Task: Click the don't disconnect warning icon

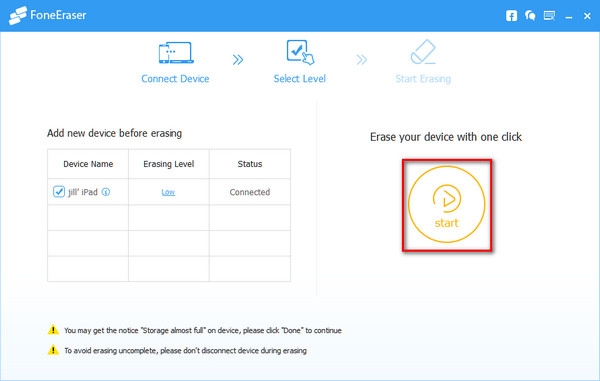Action: coord(53,350)
